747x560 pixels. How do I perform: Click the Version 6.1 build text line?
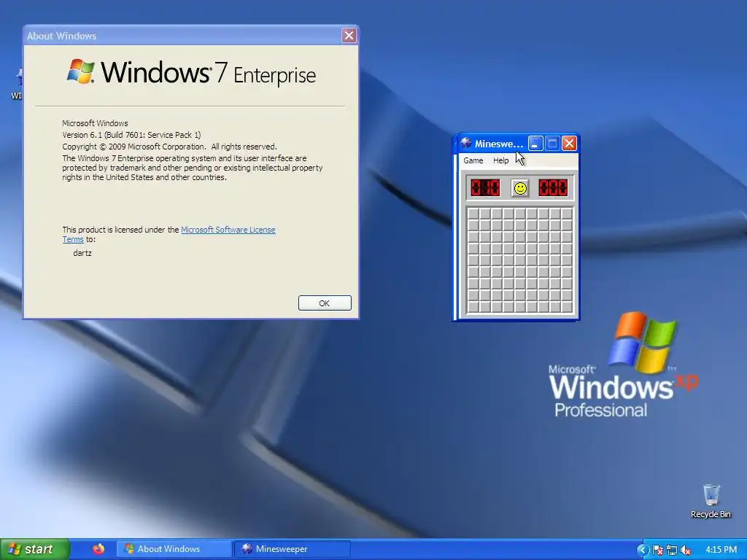click(x=131, y=135)
